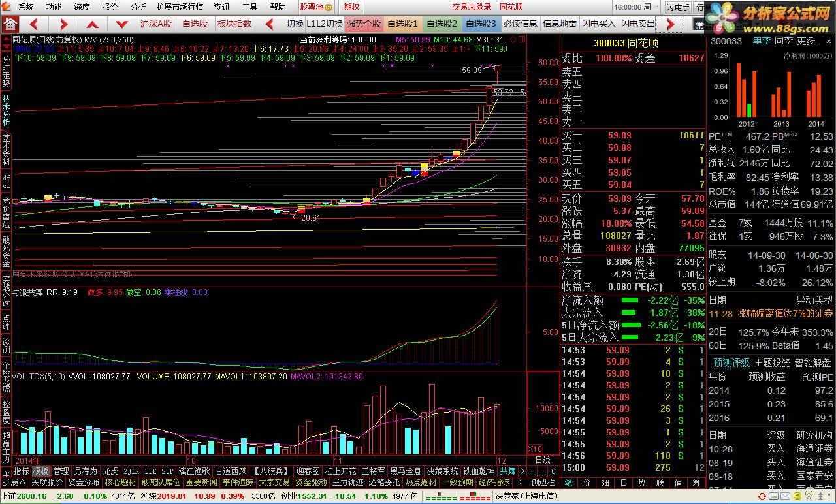Select the 决策系统 indicator tab

[x=443, y=471]
